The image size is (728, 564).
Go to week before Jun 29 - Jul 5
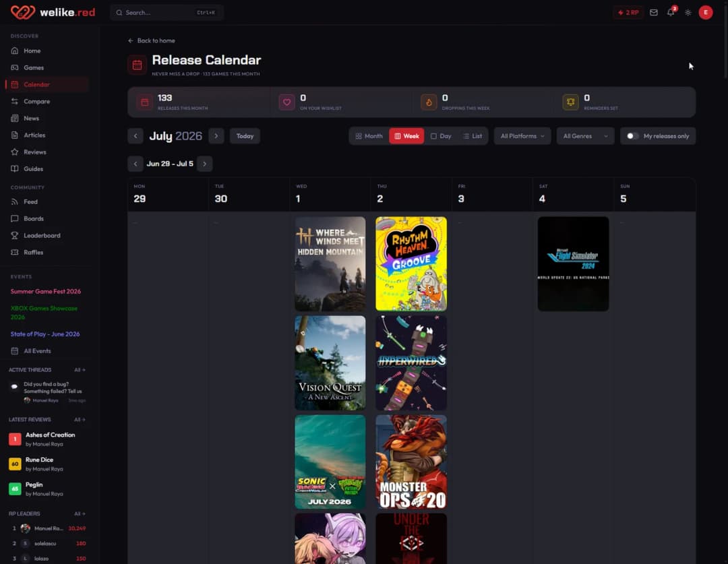[135, 164]
